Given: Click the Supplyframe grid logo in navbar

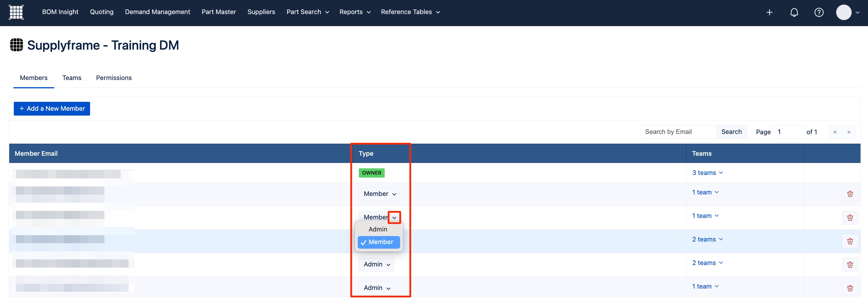Looking at the screenshot, I should click(x=16, y=12).
